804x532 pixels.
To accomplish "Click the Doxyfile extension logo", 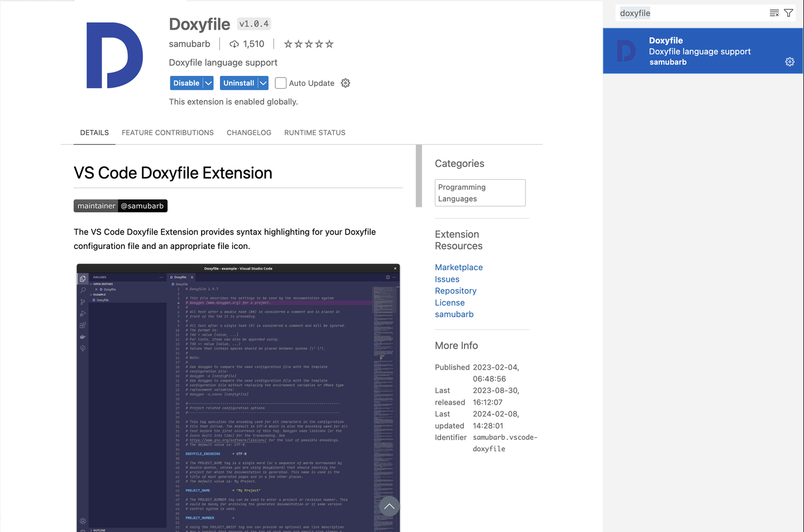I will tap(114, 55).
